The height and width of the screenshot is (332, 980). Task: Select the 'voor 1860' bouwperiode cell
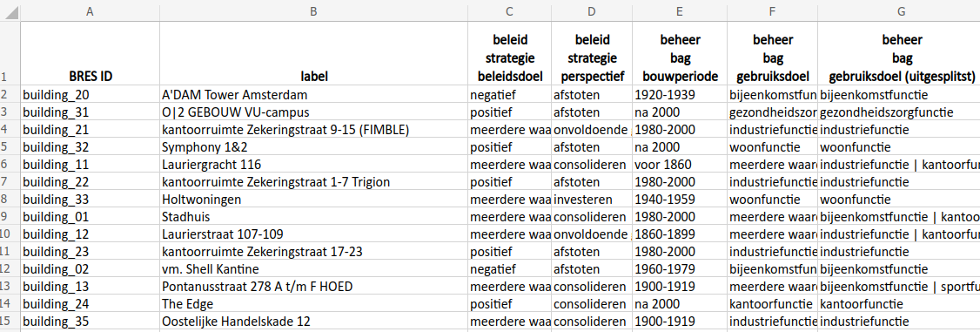680,165
